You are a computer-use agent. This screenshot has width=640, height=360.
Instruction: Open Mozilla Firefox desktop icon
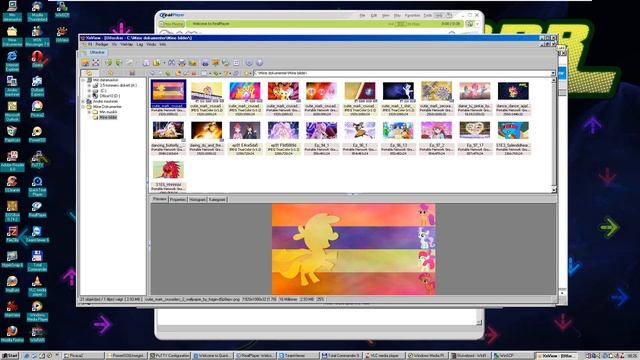[12, 334]
